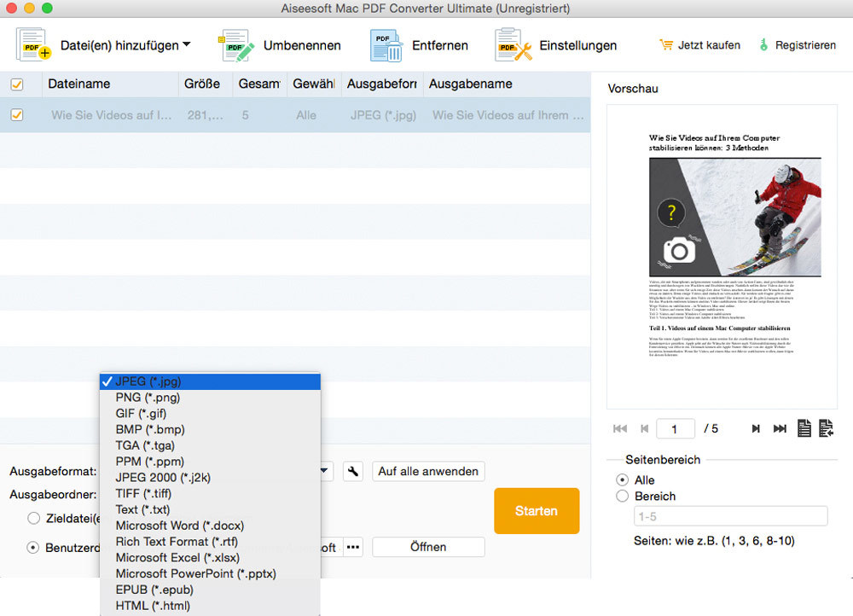The width and height of the screenshot is (853, 616).
Task: Go to previous preview page
Action: (x=645, y=429)
